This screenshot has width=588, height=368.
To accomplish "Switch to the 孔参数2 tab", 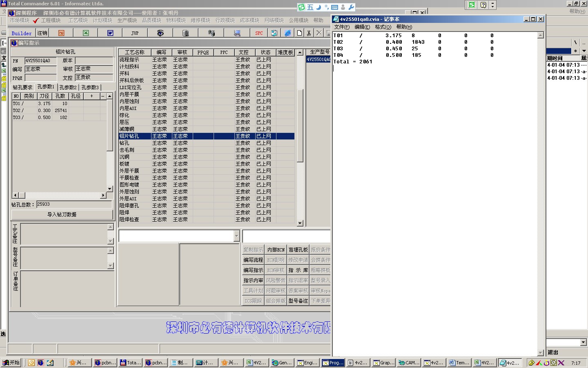I will coord(68,87).
